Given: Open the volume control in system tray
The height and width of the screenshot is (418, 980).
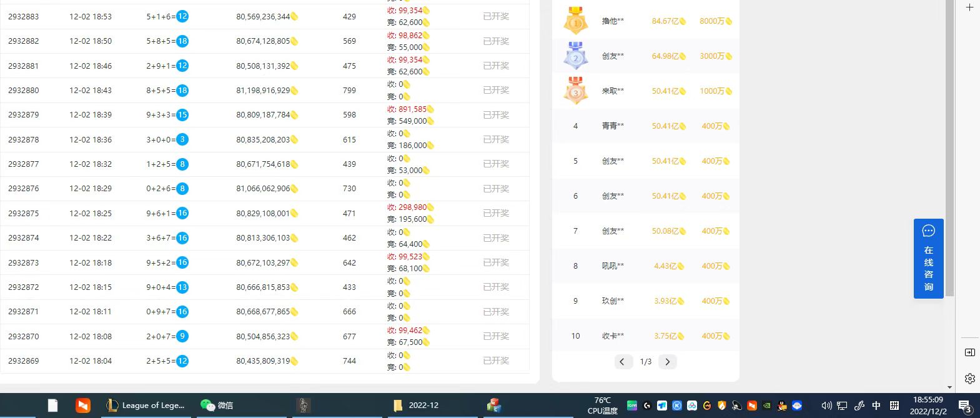Looking at the screenshot, I should (826, 406).
